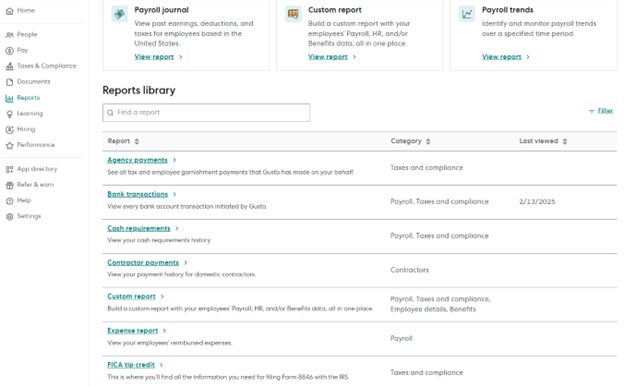Open the Documents section
The image size is (624, 387).
34,82
